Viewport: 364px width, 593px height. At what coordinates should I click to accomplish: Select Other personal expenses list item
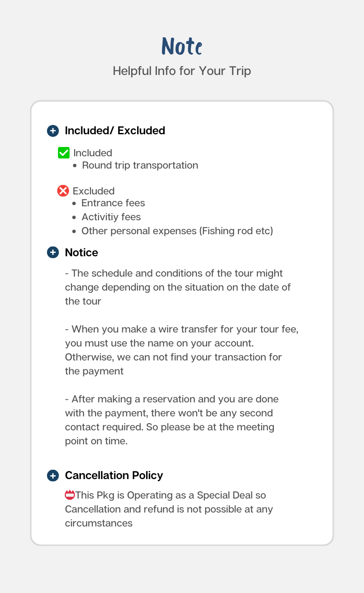click(177, 231)
